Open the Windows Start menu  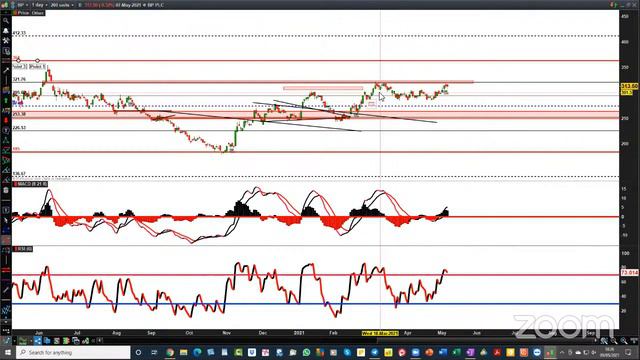(8, 353)
